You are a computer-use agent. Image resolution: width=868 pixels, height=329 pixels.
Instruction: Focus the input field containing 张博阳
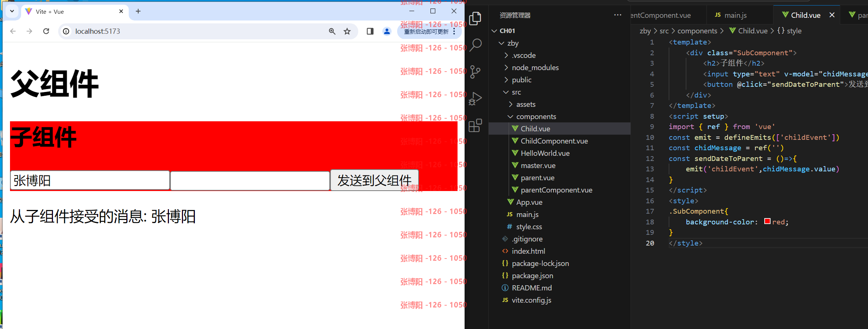(x=90, y=180)
